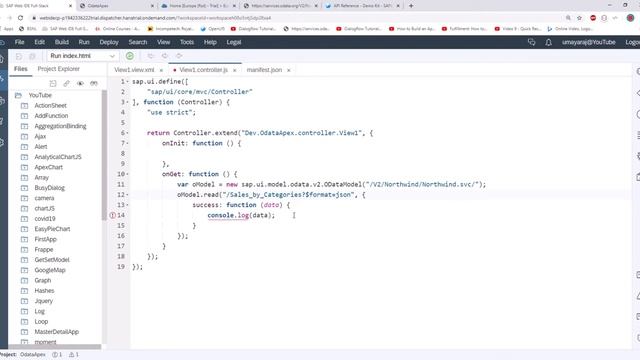Open the browser profile avatar
The width and height of the screenshot is (640, 360).
tap(631, 18)
